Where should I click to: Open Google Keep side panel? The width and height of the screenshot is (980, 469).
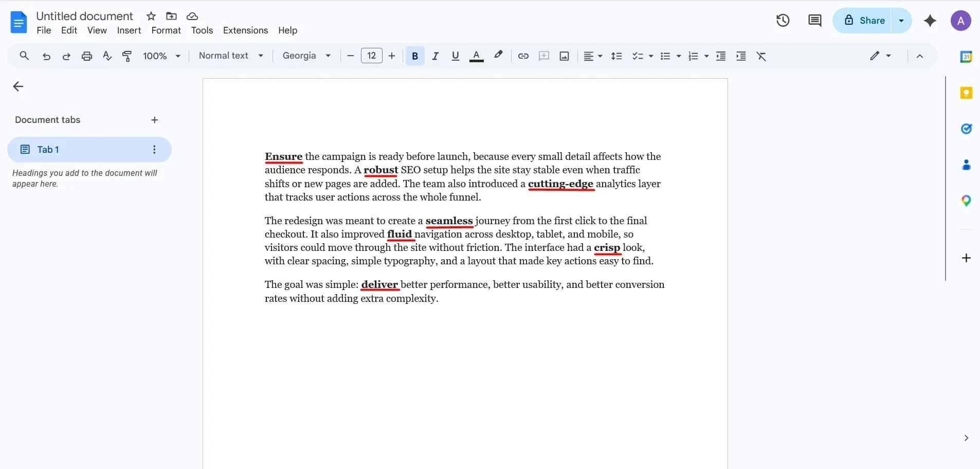[x=966, y=93]
